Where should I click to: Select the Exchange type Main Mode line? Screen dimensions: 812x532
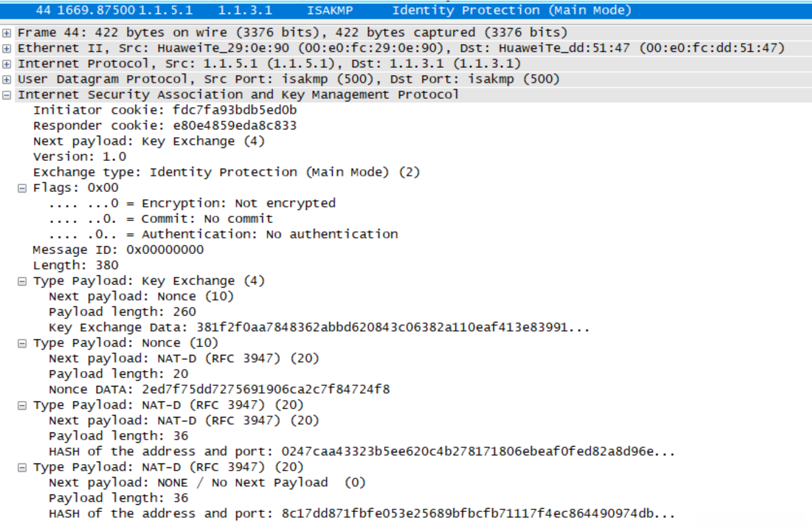[226, 173]
